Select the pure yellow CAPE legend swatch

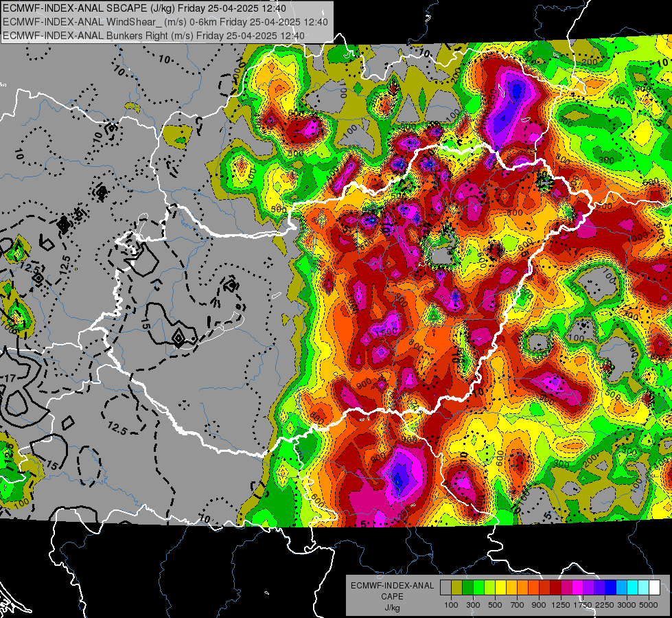(500, 587)
